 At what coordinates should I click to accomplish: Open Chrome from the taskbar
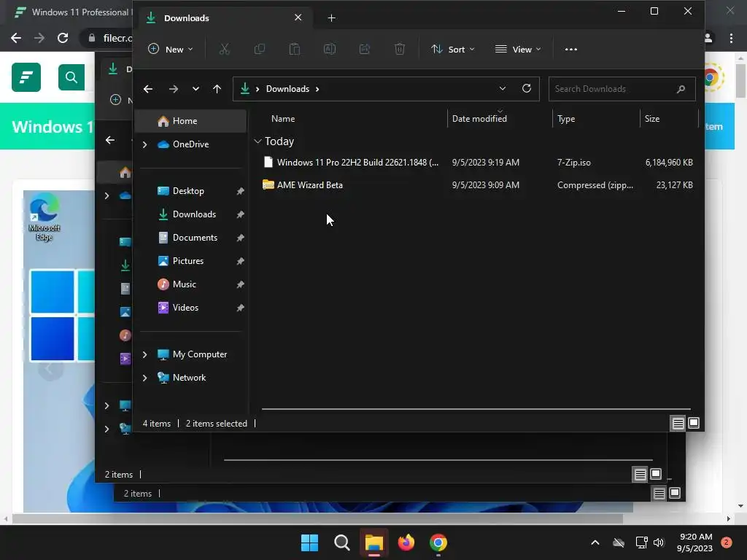tap(438, 542)
